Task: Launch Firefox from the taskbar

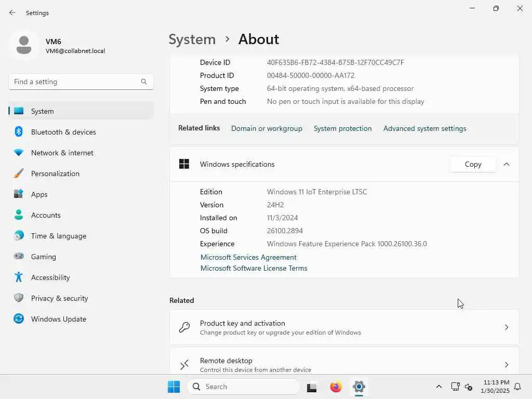Action: (x=336, y=387)
